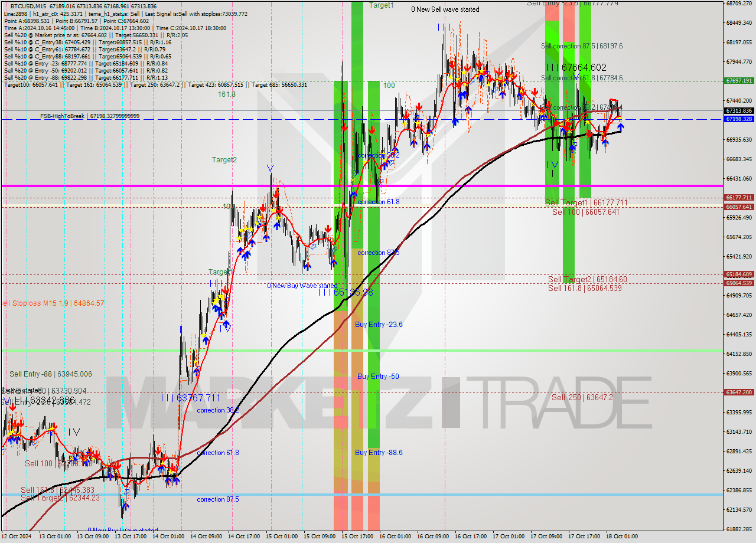Click the '14 Oct 09:00' time axis label
756x543 pixels.
[x=206, y=537]
